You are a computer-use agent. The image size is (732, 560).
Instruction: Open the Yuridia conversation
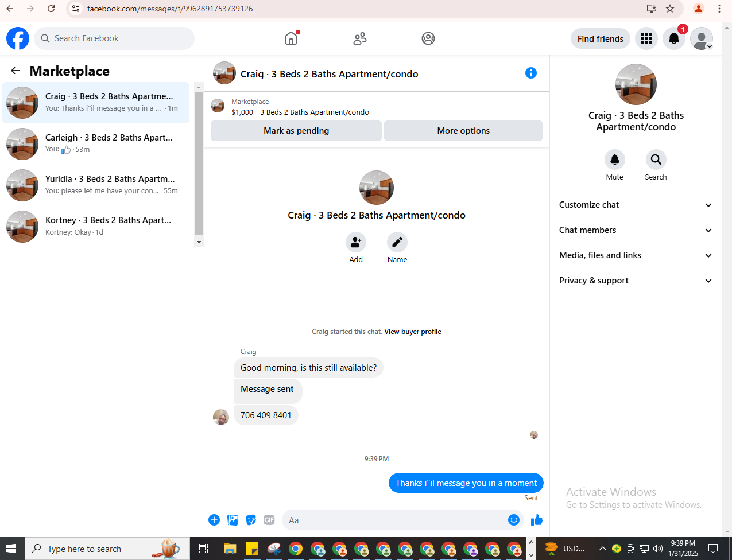(96, 185)
